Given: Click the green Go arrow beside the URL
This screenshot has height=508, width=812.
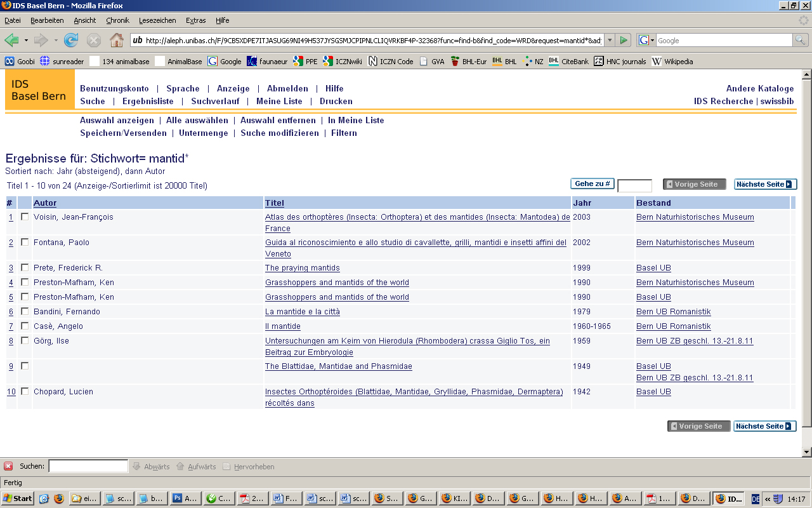Looking at the screenshot, I should [x=624, y=40].
